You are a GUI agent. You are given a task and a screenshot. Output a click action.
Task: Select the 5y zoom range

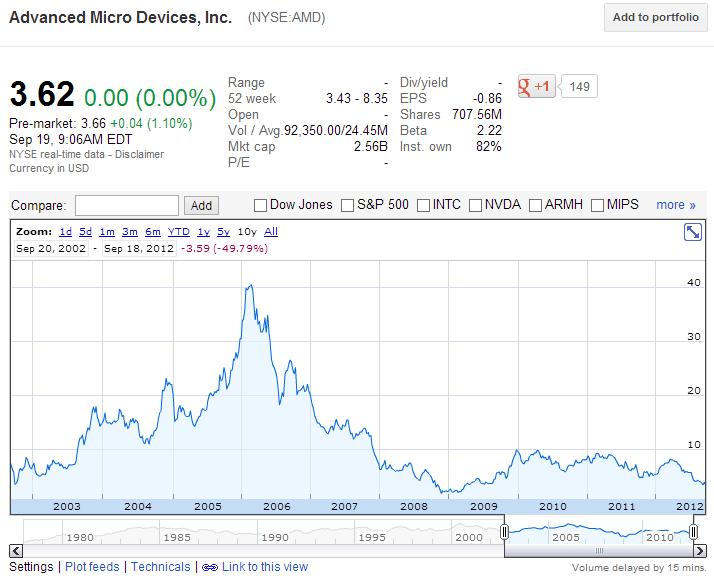(223, 231)
